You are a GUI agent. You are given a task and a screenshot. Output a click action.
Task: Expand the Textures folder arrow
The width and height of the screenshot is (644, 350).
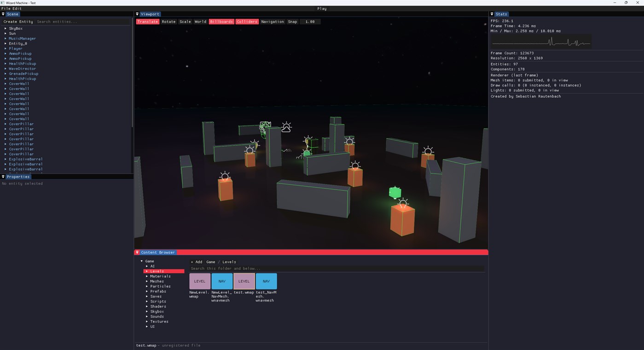pos(147,321)
